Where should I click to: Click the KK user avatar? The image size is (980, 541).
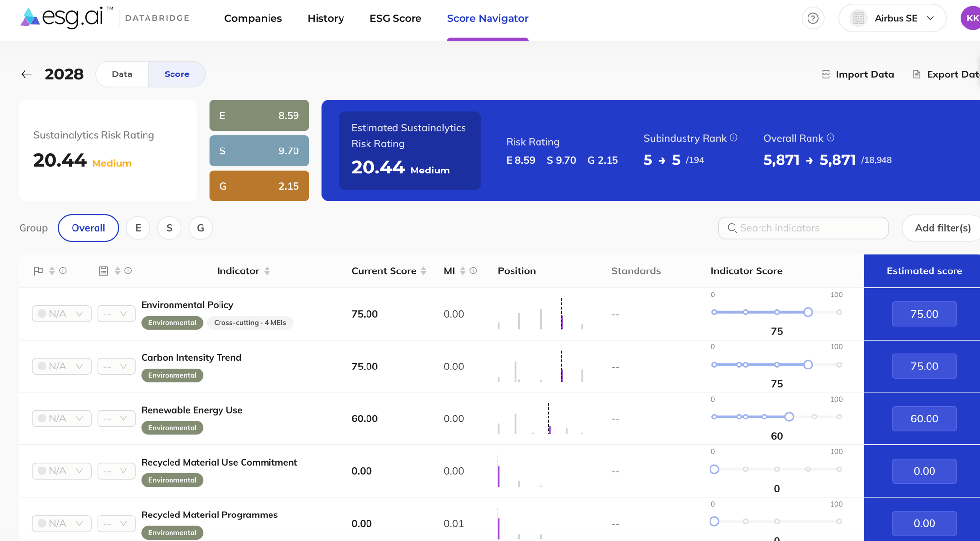971,18
